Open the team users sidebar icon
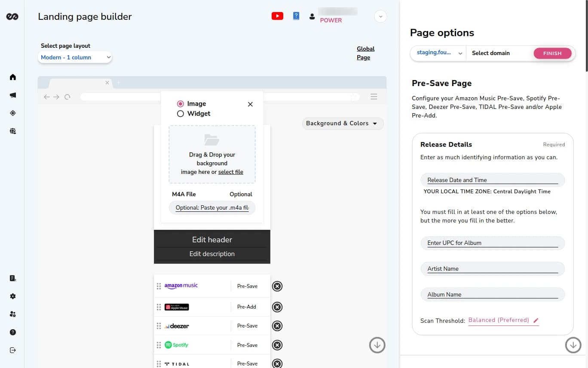This screenshot has width=588, height=368. coord(13,314)
